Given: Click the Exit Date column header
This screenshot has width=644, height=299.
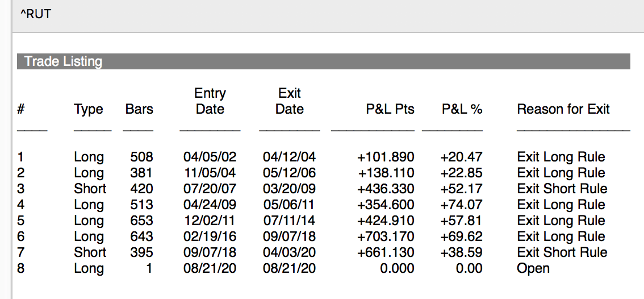Looking at the screenshot, I should 290,101.
